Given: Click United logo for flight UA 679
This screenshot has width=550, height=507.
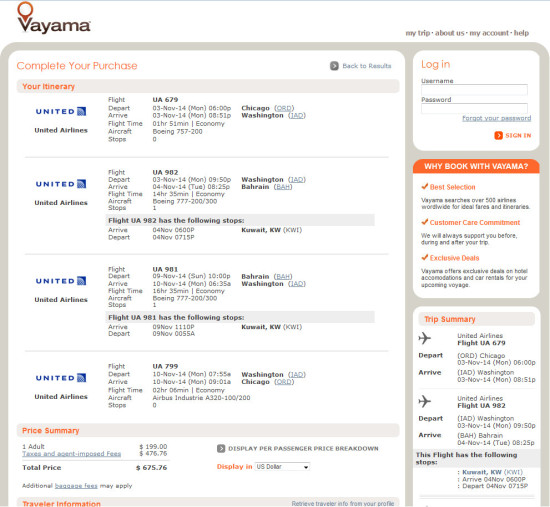Looking at the screenshot, I should click(61, 111).
